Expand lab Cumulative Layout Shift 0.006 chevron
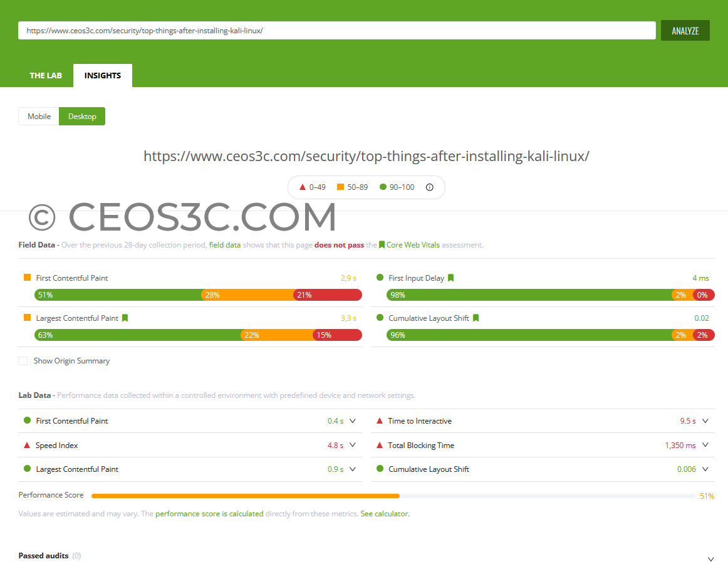The width and height of the screenshot is (728, 579). pos(705,469)
